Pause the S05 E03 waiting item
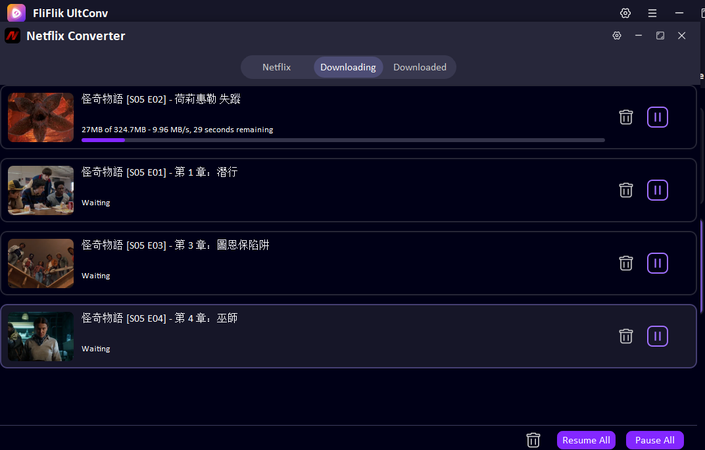This screenshot has height=450, width=705. click(657, 263)
